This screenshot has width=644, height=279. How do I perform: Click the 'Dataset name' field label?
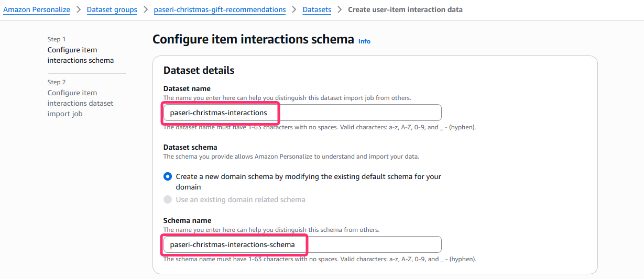click(x=187, y=88)
